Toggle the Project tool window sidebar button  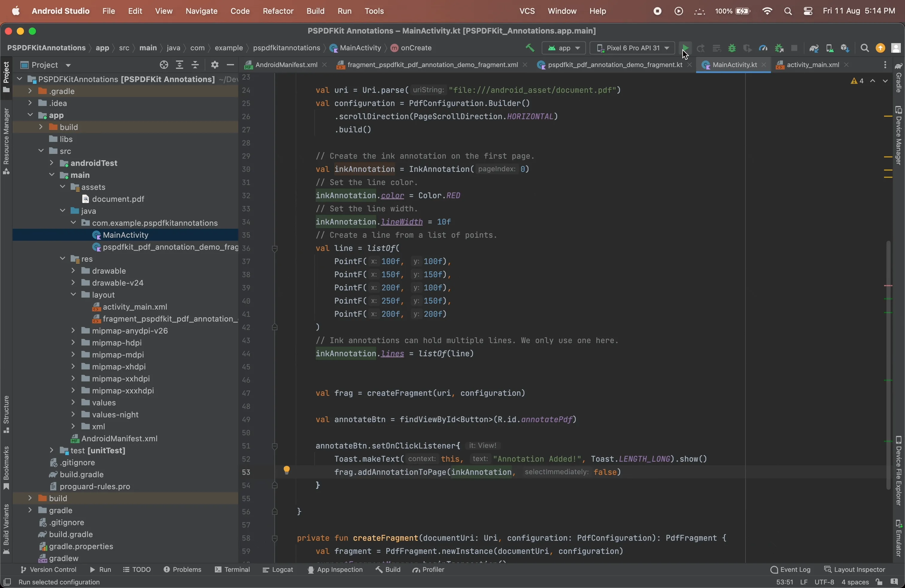6,78
